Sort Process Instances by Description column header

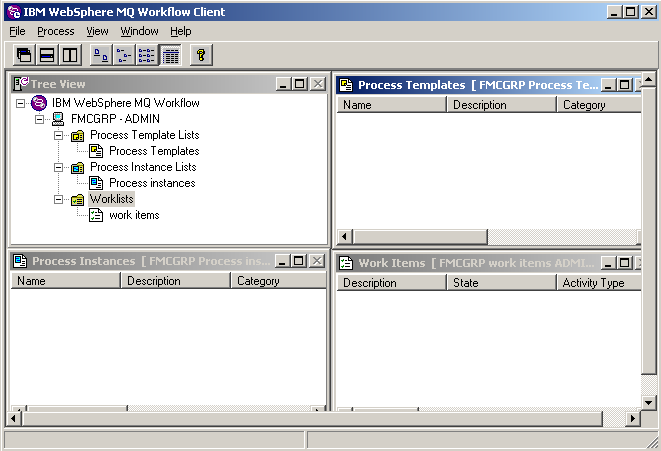tap(175, 281)
